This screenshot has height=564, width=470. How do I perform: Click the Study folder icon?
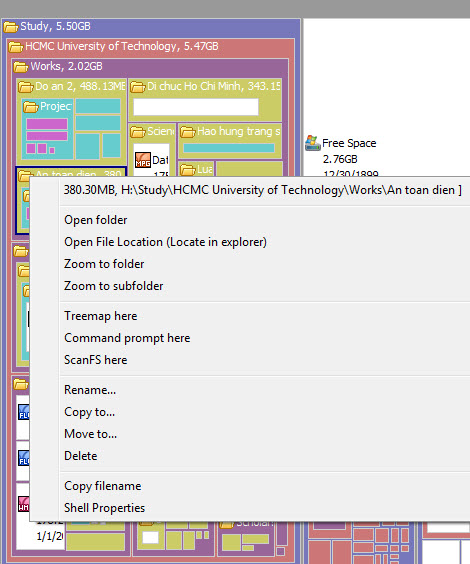(11, 27)
